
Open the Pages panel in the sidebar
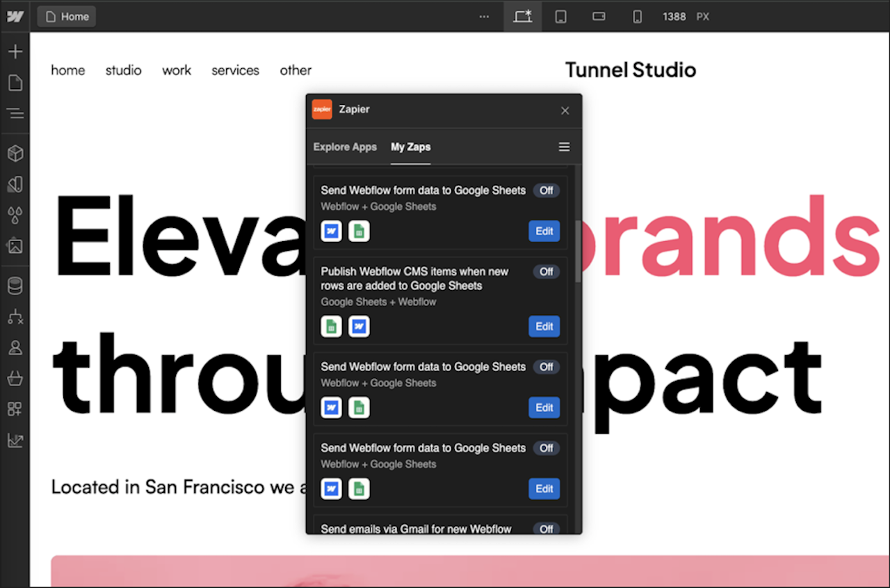tap(15, 83)
